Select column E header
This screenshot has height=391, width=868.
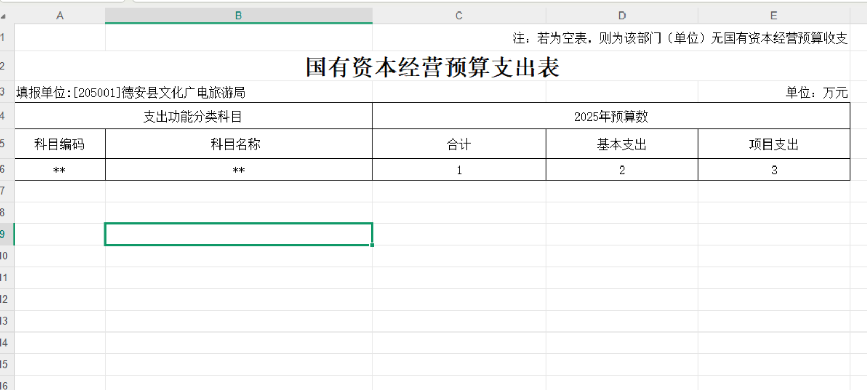click(x=773, y=16)
